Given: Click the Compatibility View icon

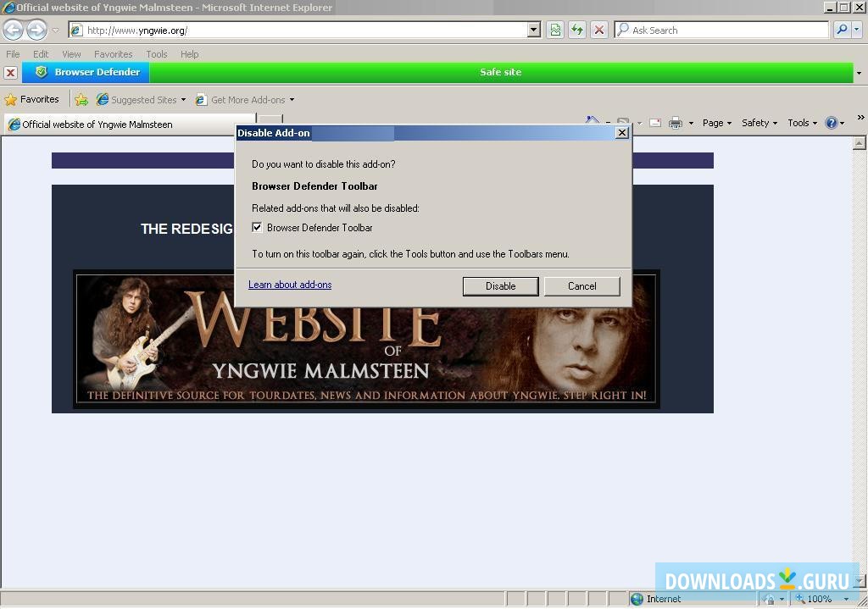Looking at the screenshot, I should pos(554,30).
